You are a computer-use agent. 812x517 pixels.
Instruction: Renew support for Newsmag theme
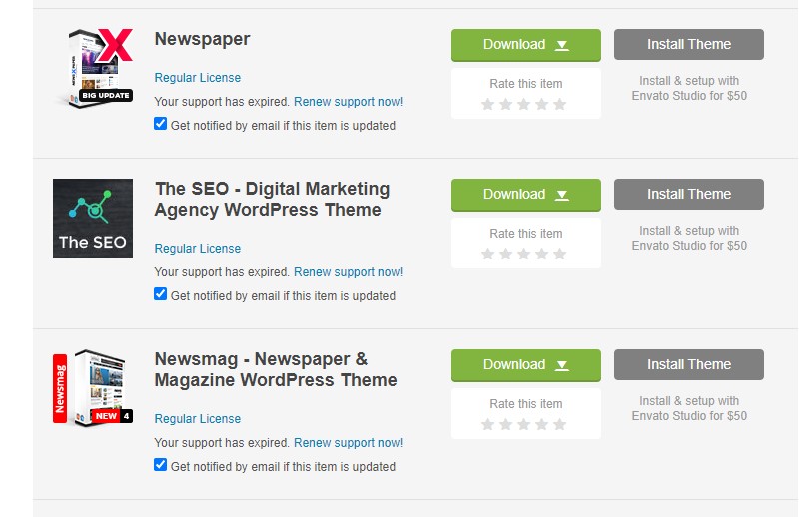pyautogui.click(x=348, y=442)
